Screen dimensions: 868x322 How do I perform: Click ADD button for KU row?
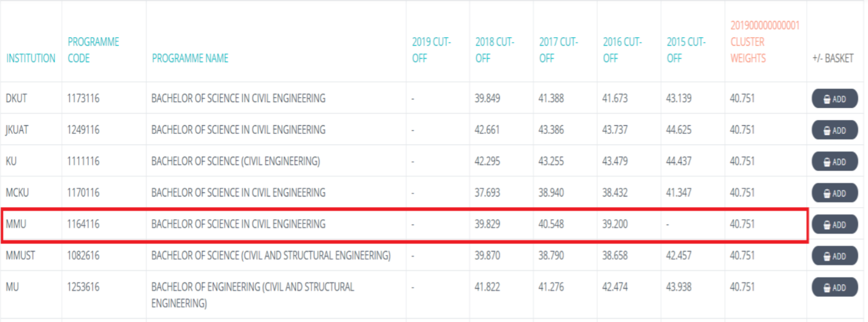834,162
